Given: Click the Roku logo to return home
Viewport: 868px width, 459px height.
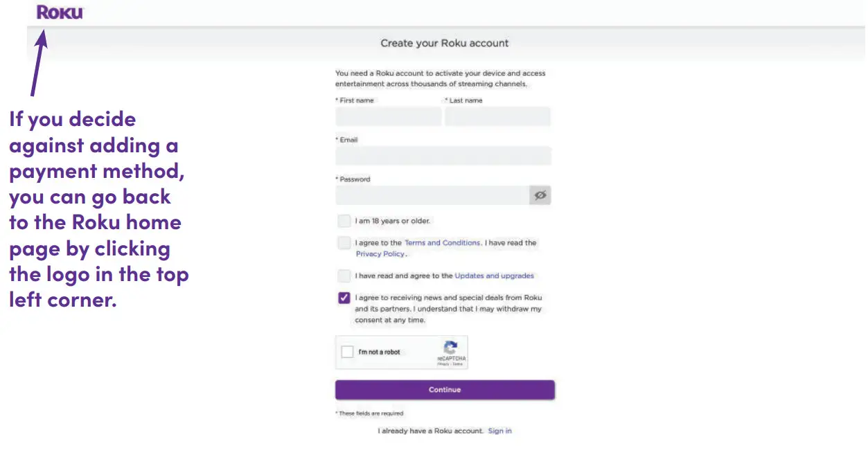Looking at the screenshot, I should tap(60, 12).
